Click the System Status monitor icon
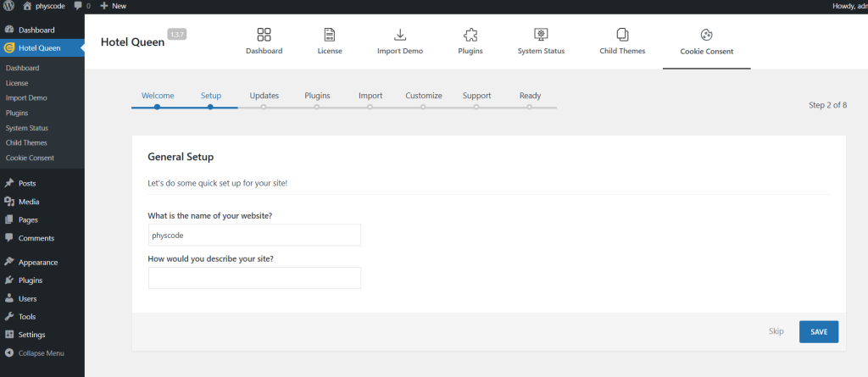Viewport: 868px width, 377px height. coord(541,35)
